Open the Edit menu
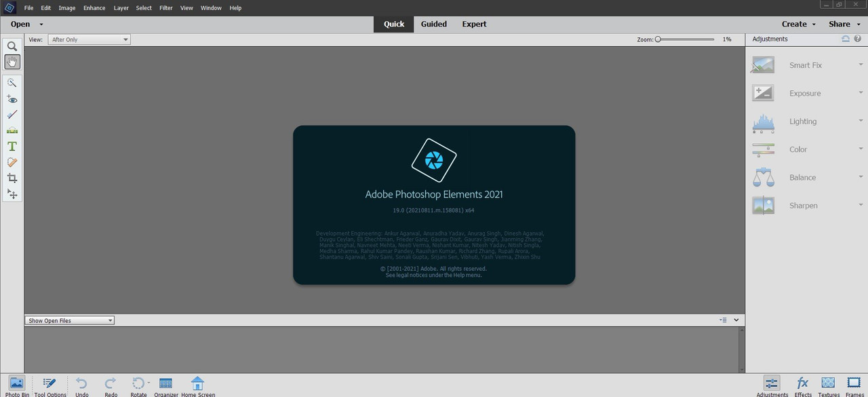Viewport: 868px width, 397px height. pos(46,8)
